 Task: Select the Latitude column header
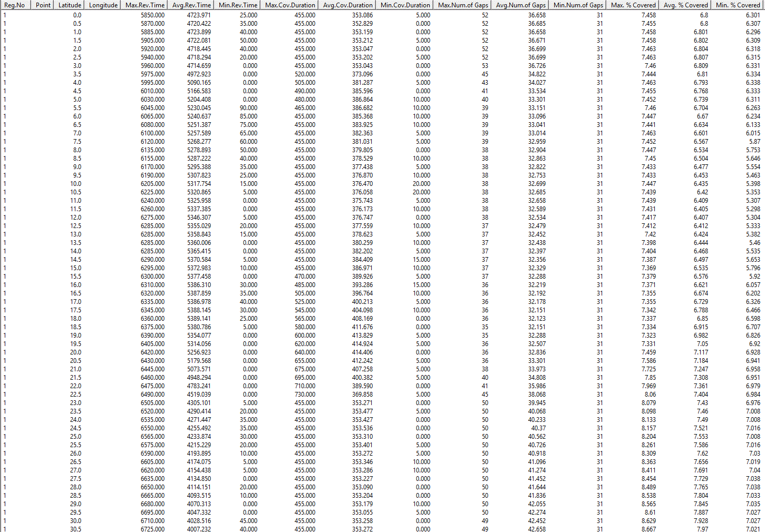70,5
